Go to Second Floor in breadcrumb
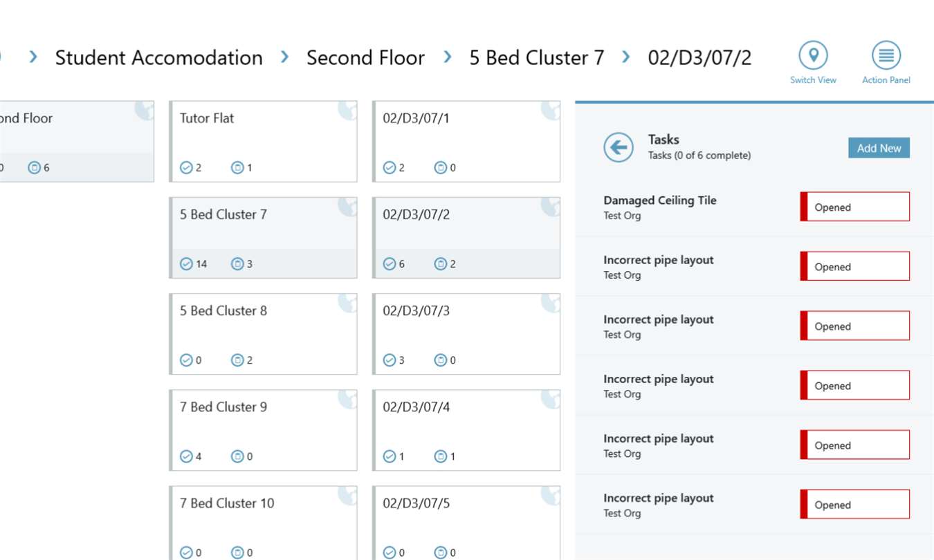The image size is (934, 560). [x=365, y=57]
